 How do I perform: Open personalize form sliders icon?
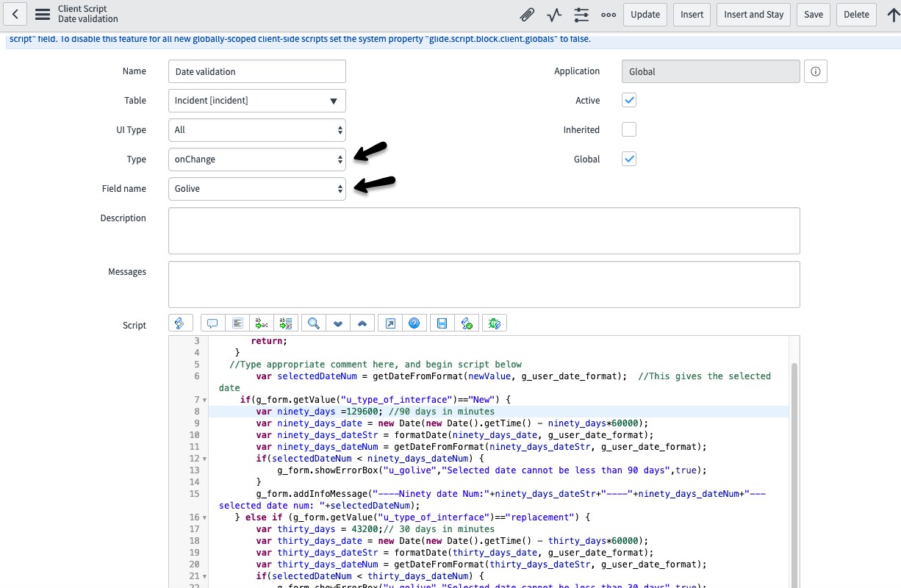pyautogui.click(x=581, y=14)
